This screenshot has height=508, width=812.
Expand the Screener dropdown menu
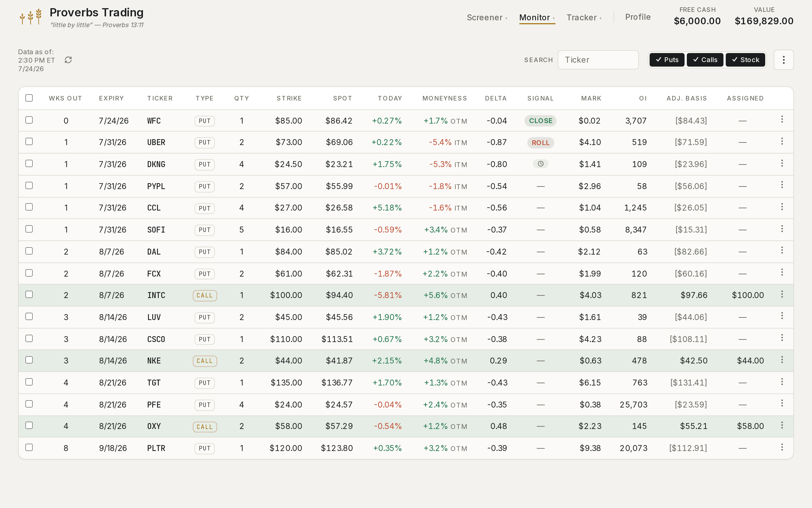(x=487, y=17)
